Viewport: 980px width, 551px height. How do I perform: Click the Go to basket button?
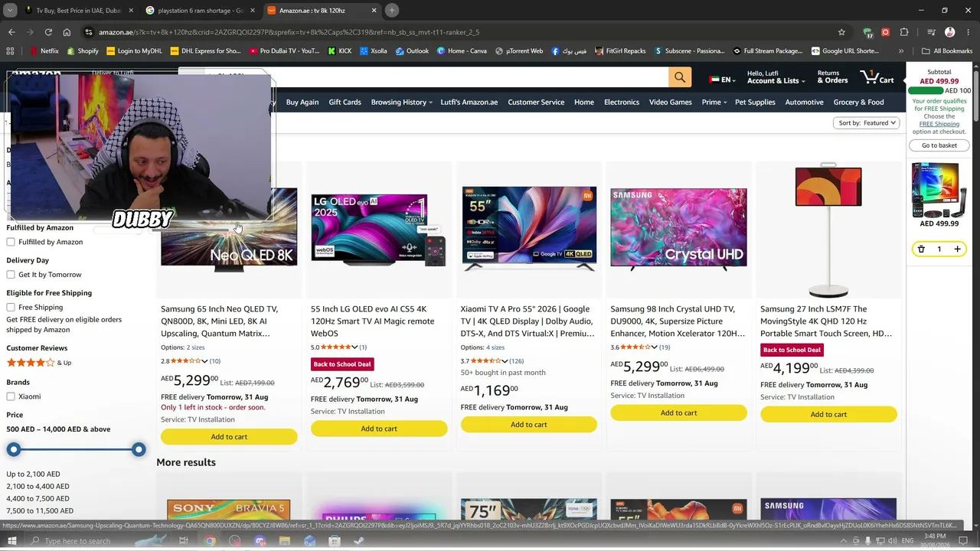[939, 145]
